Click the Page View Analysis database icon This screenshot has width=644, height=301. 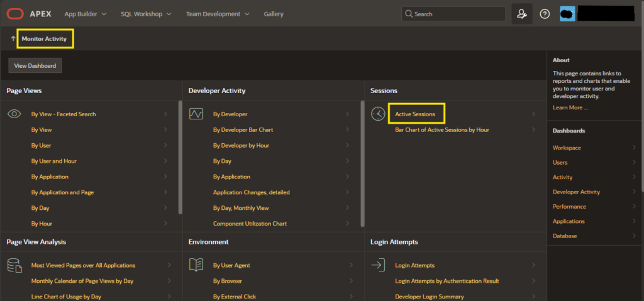coord(14,266)
